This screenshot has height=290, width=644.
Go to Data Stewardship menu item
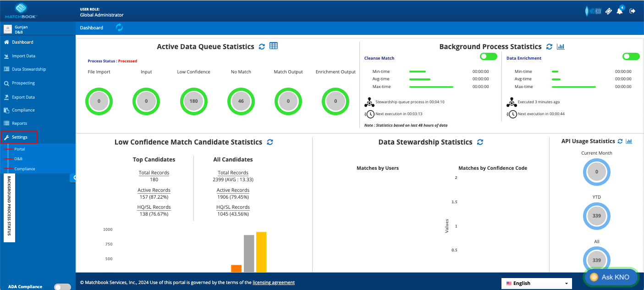point(29,69)
